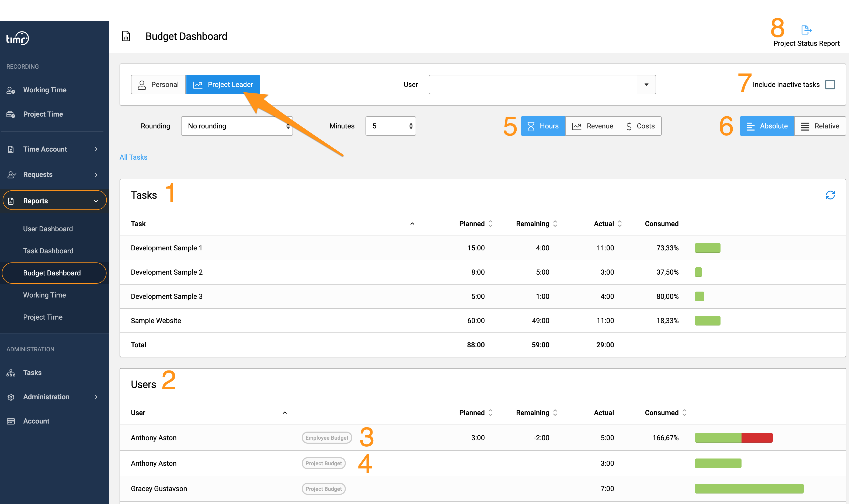Refresh the Tasks table

830,195
